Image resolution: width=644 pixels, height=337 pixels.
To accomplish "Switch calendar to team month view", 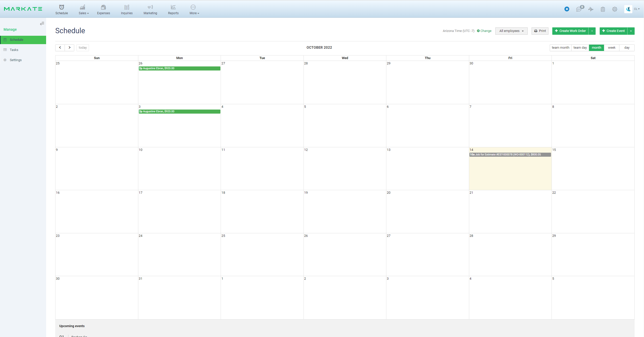I will pos(560,48).
